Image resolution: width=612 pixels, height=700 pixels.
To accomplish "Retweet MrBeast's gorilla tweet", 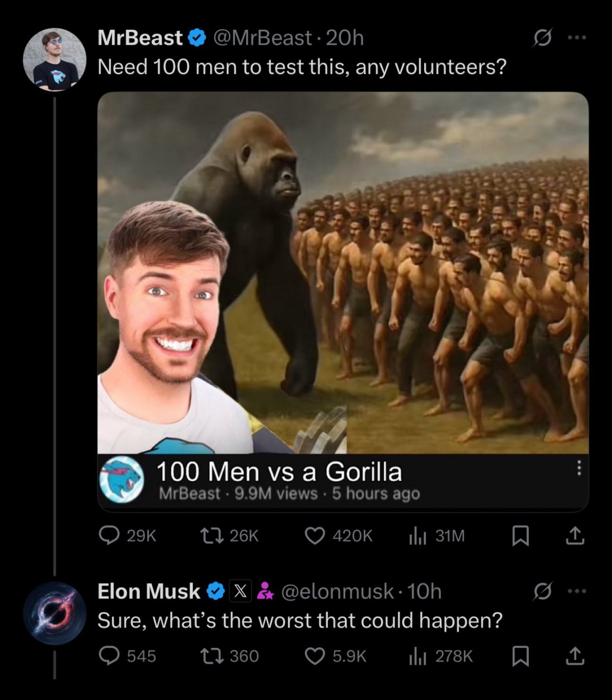I will (212, 535).
